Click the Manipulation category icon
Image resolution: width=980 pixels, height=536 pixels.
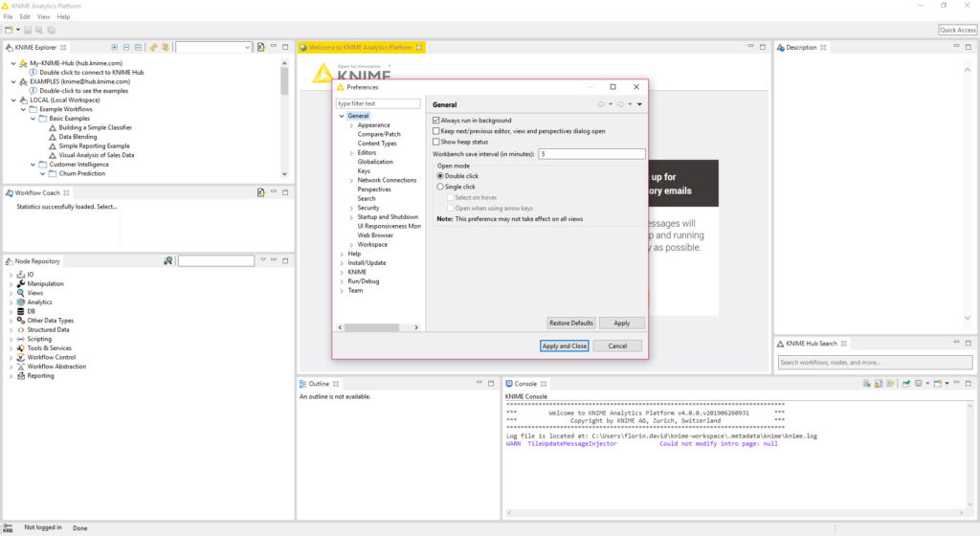(x=21, y=283)
